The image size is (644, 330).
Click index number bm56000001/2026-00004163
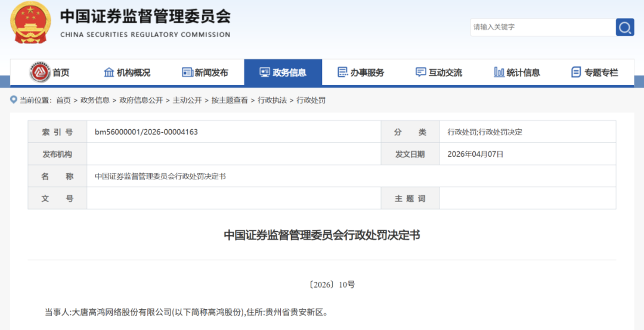click(x=146, y=132)
